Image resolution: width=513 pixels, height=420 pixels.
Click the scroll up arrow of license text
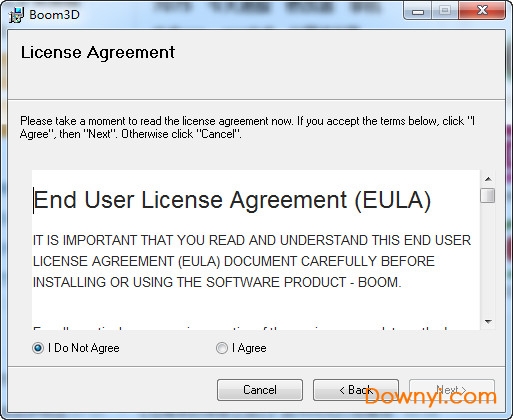tap(488, 179)
